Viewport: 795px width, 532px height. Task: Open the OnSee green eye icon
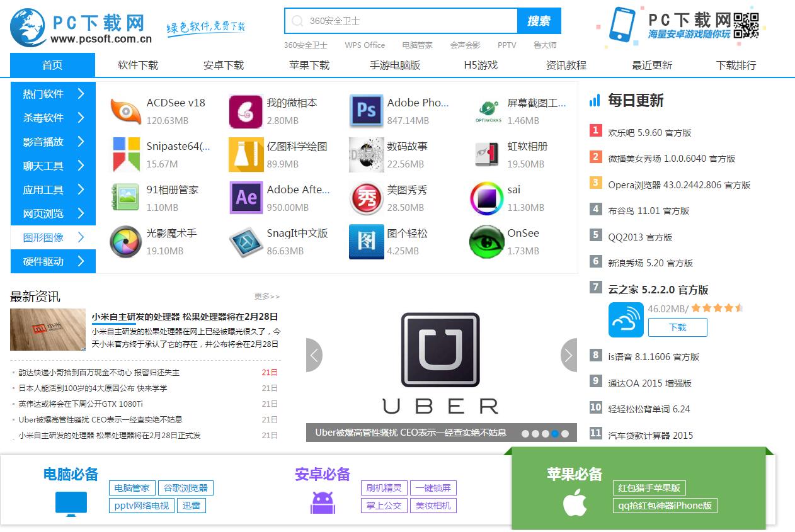pos(486,242)
